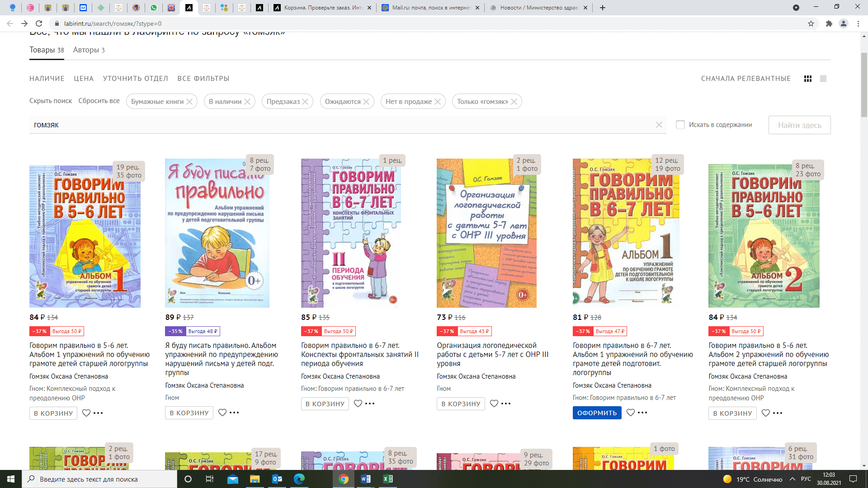Click the "Найти здесь" button
The height and width of the screenshot is (488, 868).
pos(799,125)
